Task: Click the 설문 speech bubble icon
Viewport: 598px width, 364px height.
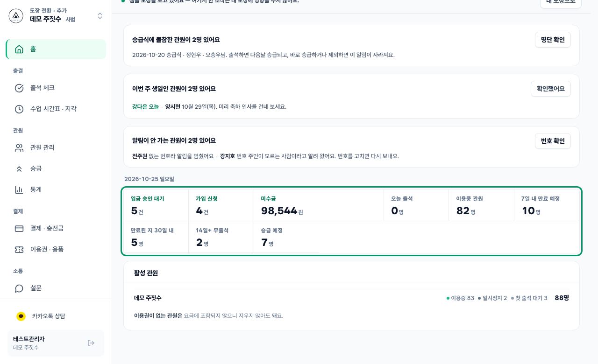Action: point(19,288)
